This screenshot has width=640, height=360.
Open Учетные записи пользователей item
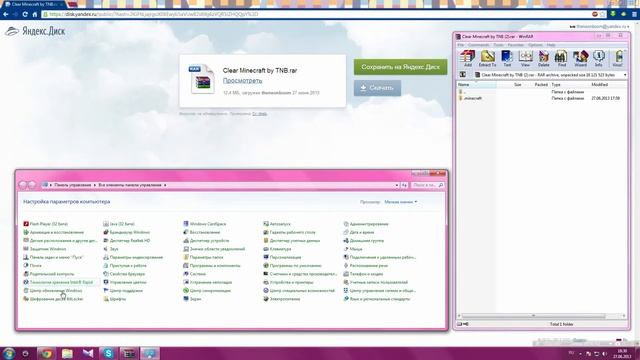(x=376, y=282)
